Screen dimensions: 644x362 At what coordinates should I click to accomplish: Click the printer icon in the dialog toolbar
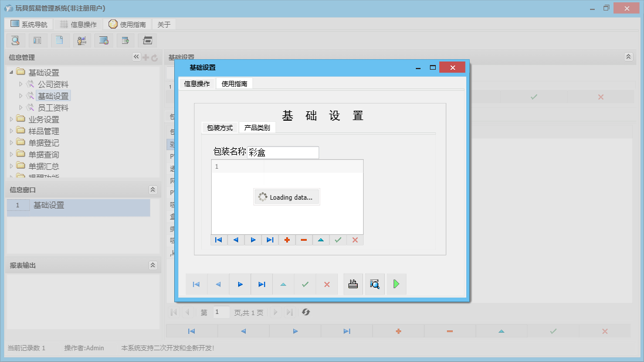tap(353, 284)
